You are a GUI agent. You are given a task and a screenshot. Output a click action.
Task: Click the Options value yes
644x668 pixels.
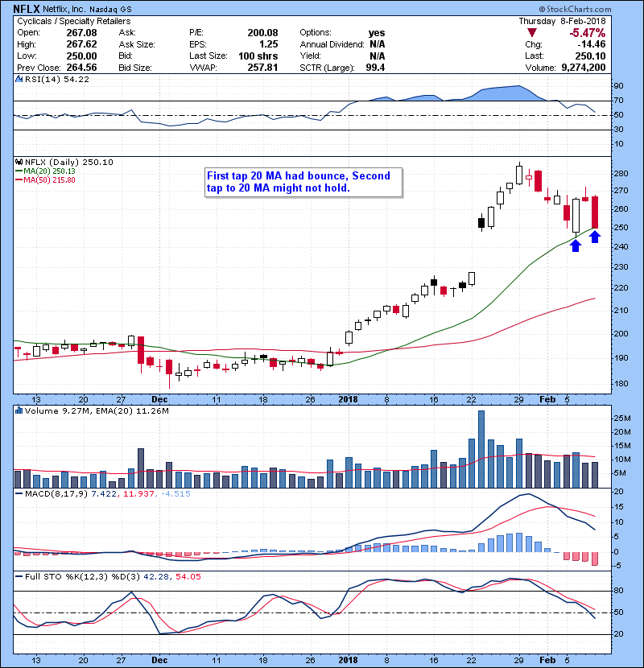377,33
